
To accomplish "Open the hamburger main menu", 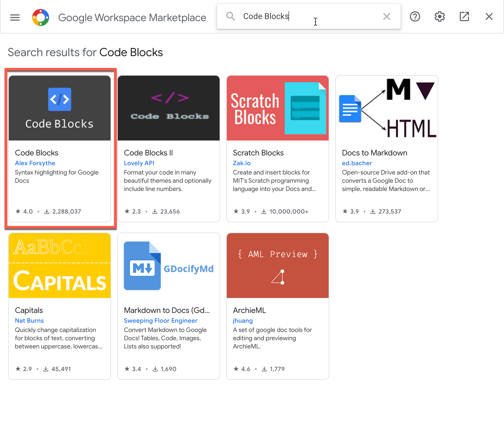I will [x=15, y=17].
